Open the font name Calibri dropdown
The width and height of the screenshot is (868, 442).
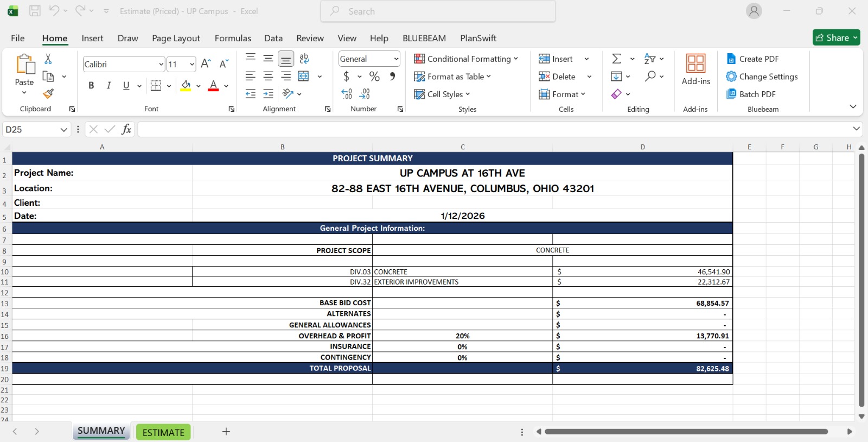161,64
